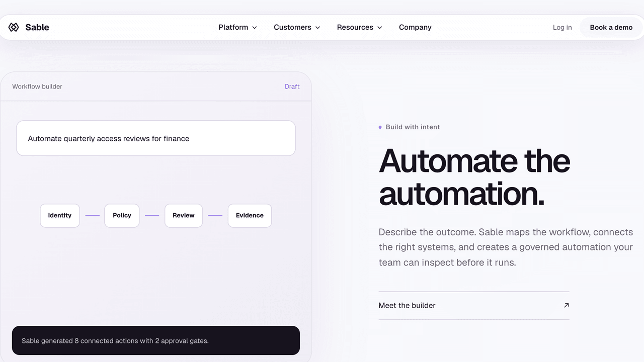Image resolution: width=644 pixels, height=362 pixels.
Task: Click the arrow icon beside Meet the builder
Action: (x=567, y=305)
